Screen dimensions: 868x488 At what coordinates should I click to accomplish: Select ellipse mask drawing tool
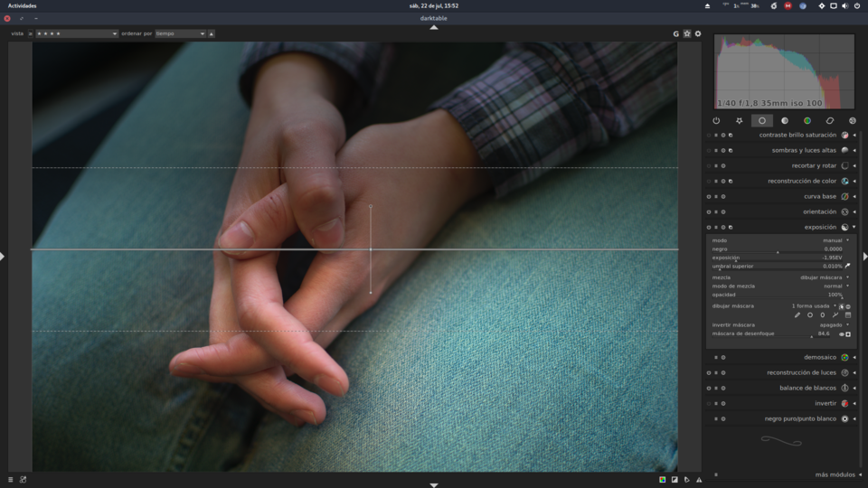(823, 315)
